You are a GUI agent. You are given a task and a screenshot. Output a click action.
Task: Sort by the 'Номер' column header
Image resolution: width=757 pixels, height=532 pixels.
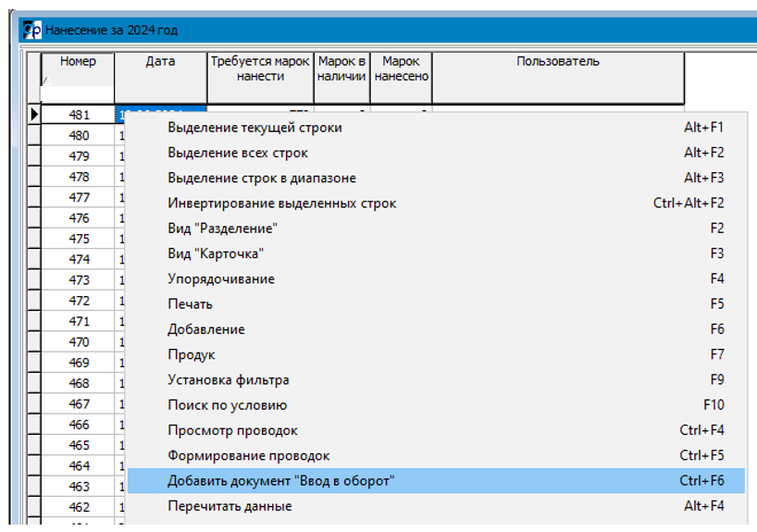(x=78, y=62)
